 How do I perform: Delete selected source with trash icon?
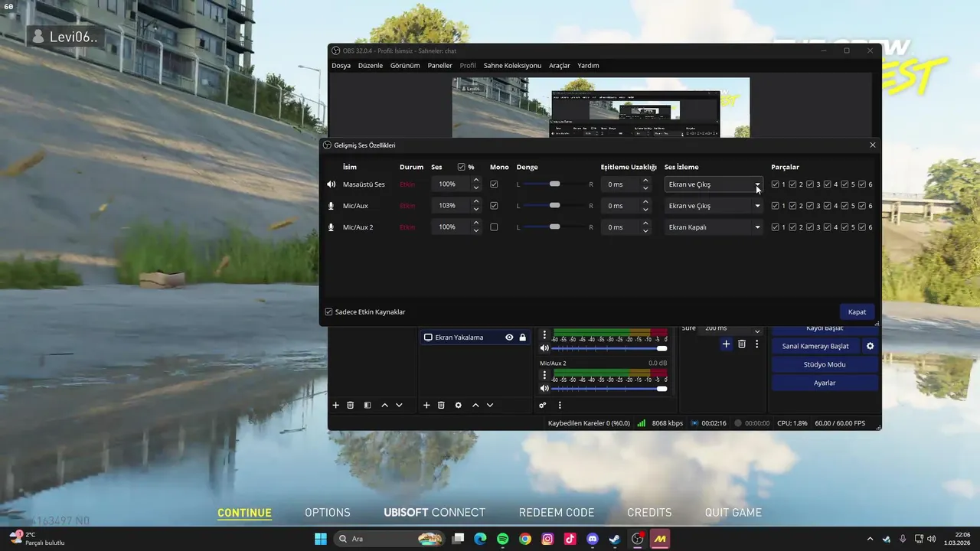coord(441,405)
